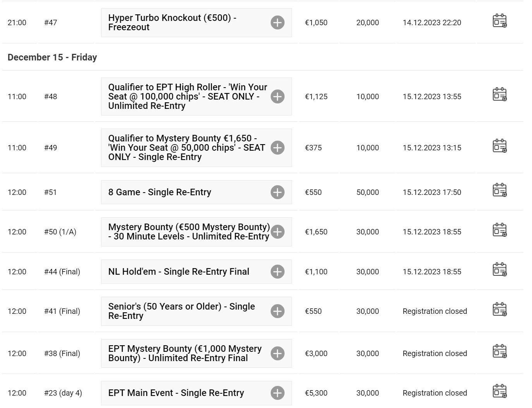Viewport: 532px width, 408px height.
Task: Click the 8 Game - Single Re-Entry title
Action: (x=160, y=192)
